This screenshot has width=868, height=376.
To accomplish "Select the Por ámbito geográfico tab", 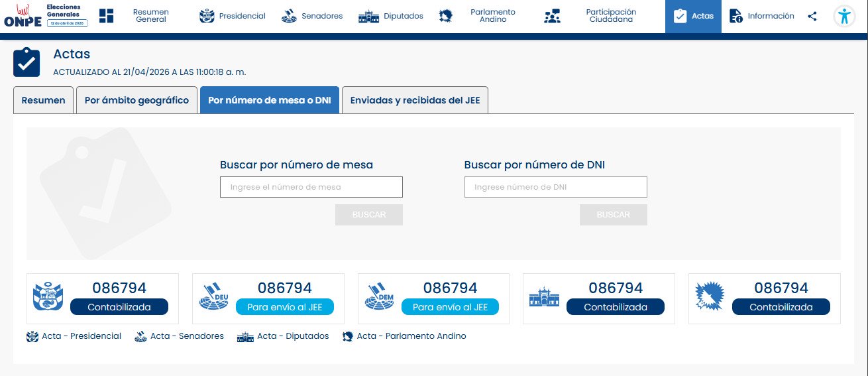I will [136, 100].
